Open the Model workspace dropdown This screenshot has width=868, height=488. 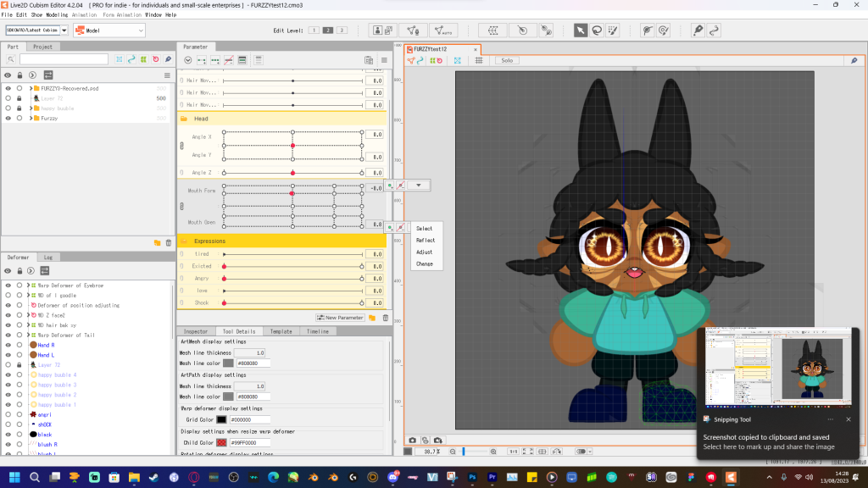109,30
